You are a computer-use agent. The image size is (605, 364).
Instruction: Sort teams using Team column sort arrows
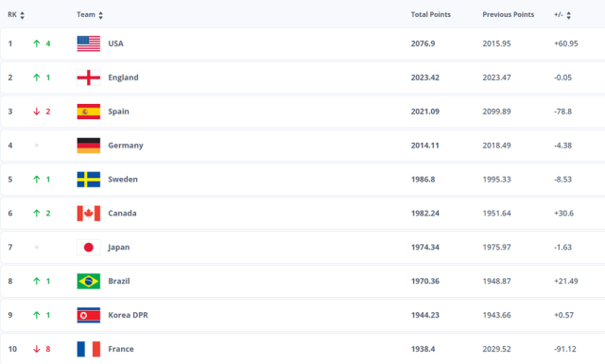(101, 15)
